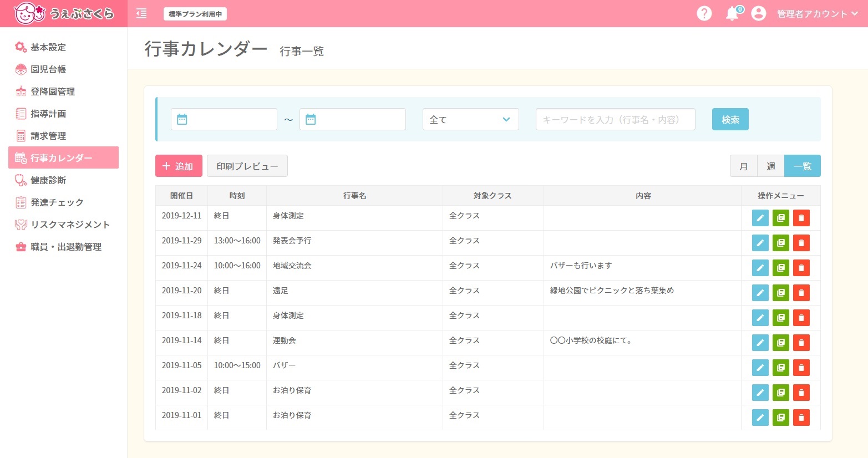868x458 pixels.
Task: Copy the 遠足 event
Action: [781, 293]
